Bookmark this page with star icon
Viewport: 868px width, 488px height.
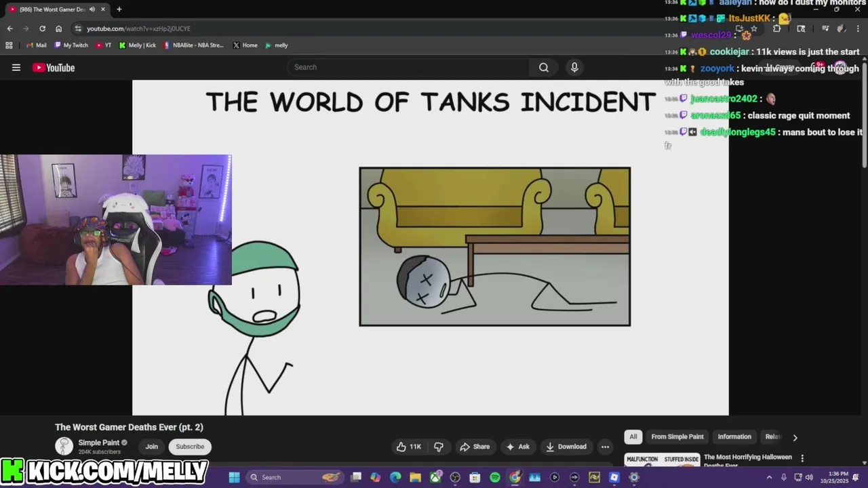pyautogui.click(x=753, y=28)
